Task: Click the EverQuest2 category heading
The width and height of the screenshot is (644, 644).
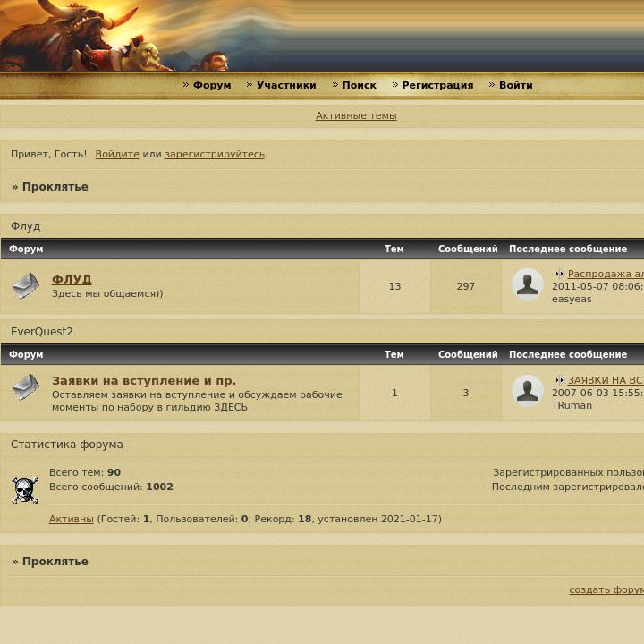Action: coord(41,332)
